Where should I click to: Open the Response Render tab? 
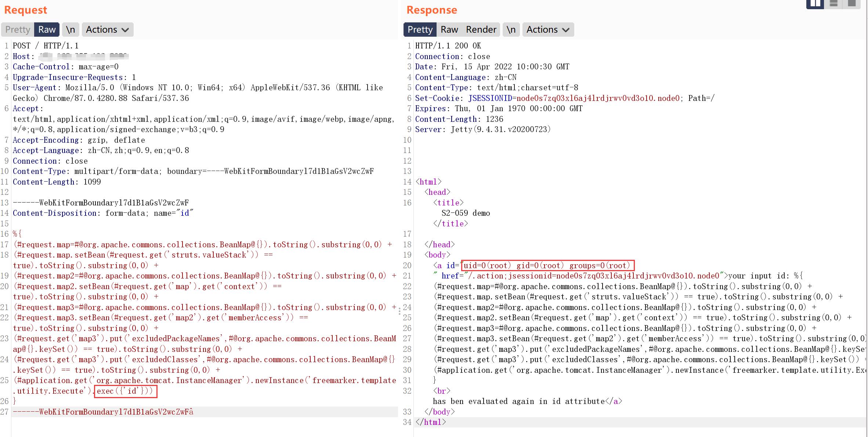pos(481,30)
